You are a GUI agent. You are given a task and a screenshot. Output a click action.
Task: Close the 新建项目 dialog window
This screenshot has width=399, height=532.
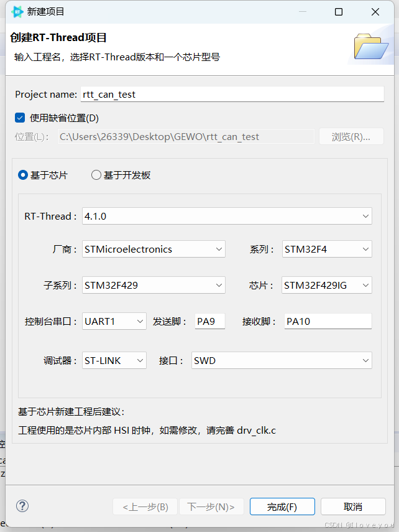(375, 12)
